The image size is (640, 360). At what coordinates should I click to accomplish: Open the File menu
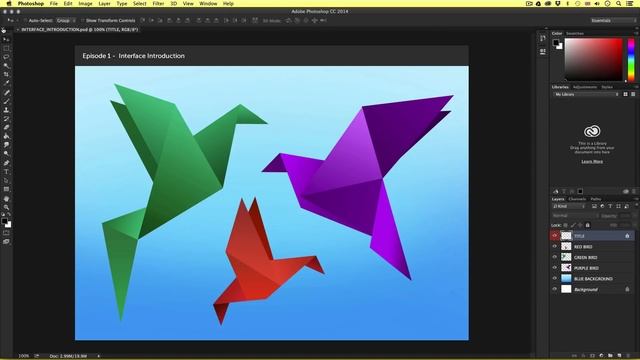(x=53, y=3)
